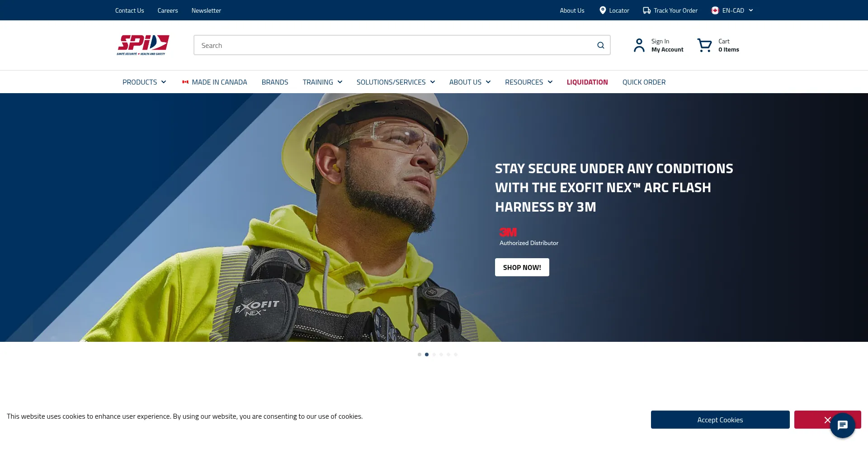Viewport: 868px width, 449px height.
Task: Click the Sign In user icon
Action: (x=639, y=45)
